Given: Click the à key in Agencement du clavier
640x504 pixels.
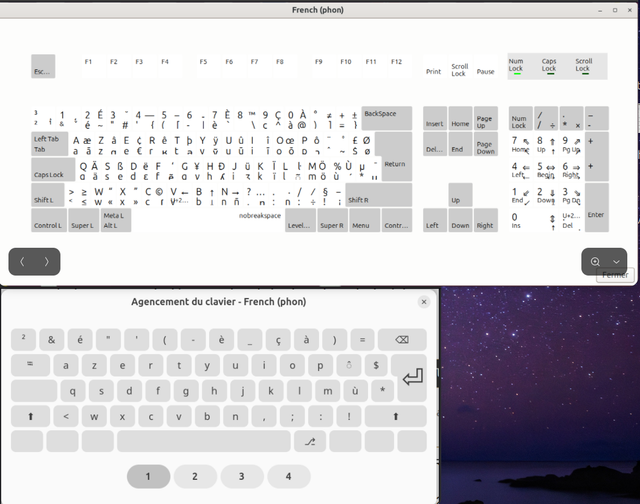Looking at the screenshot, I should (x=306, y=340).
